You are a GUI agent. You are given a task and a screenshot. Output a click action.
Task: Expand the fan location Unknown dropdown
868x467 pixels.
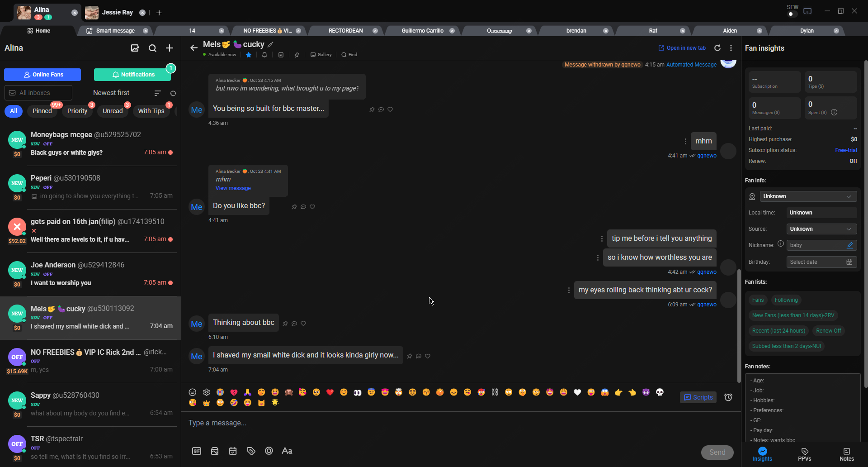(x=808, y=196)
